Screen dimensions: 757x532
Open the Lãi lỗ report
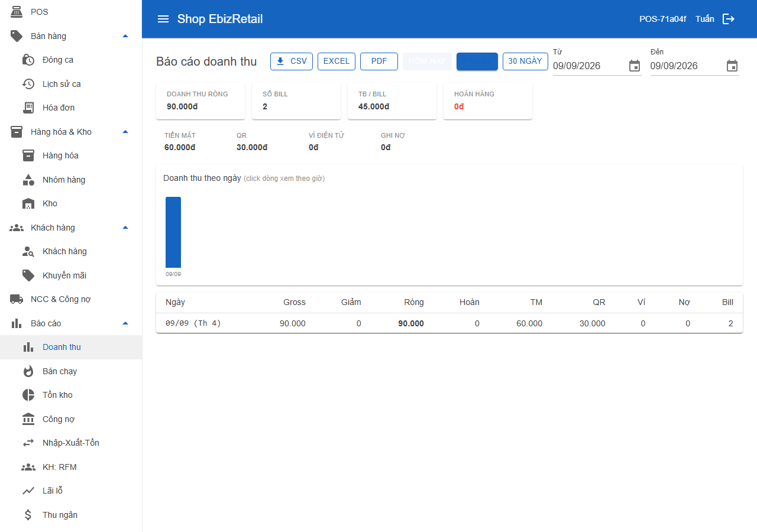71,491
